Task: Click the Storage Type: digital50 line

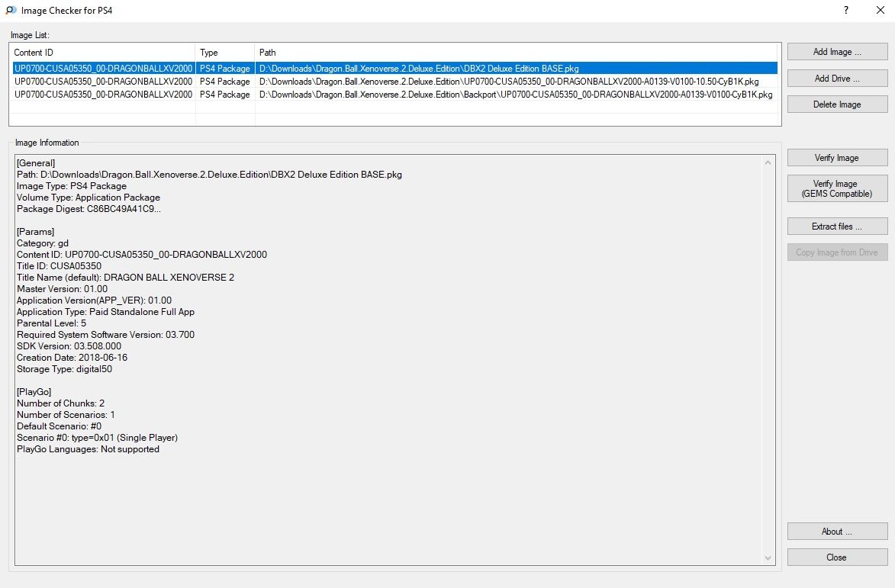Action: (x=65, y=369)
